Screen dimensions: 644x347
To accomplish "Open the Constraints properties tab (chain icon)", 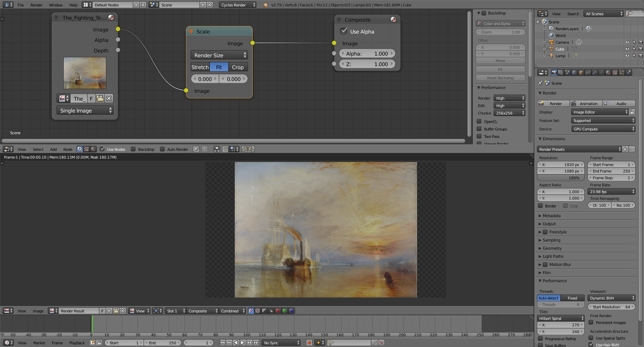I will [588, 73].
